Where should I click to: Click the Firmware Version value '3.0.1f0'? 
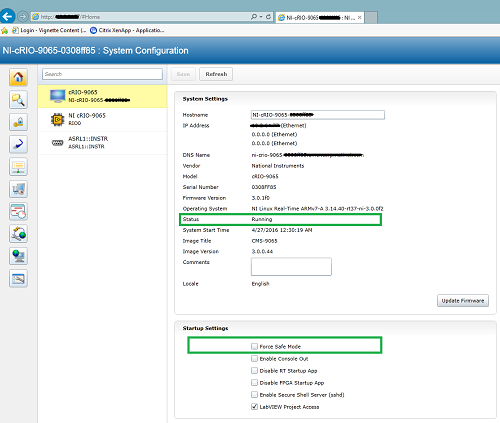click(x=260, y=198)
